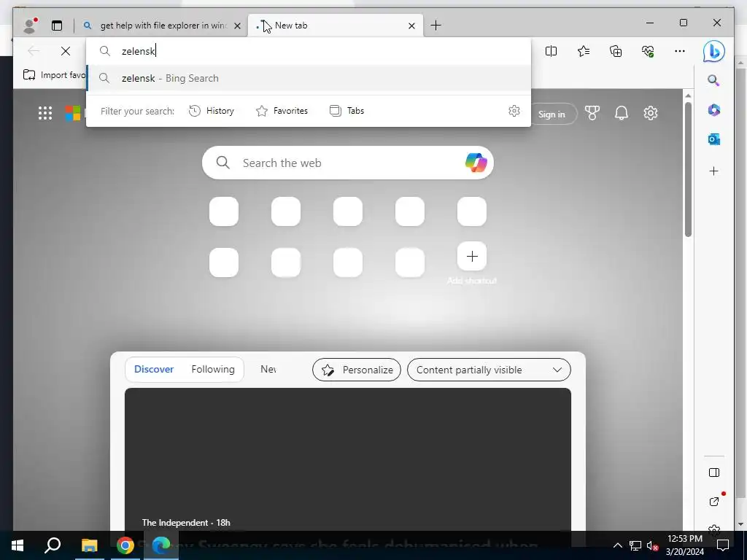Open The Independent news story card

[348, 459]
